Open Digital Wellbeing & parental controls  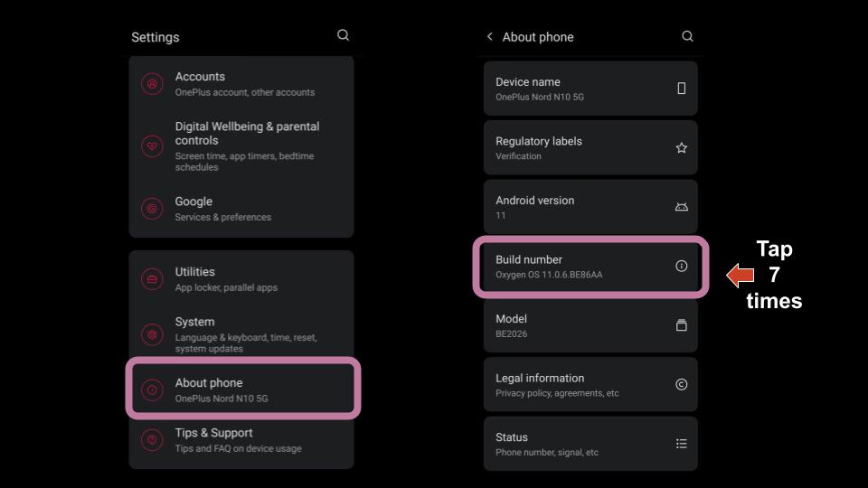241,146
